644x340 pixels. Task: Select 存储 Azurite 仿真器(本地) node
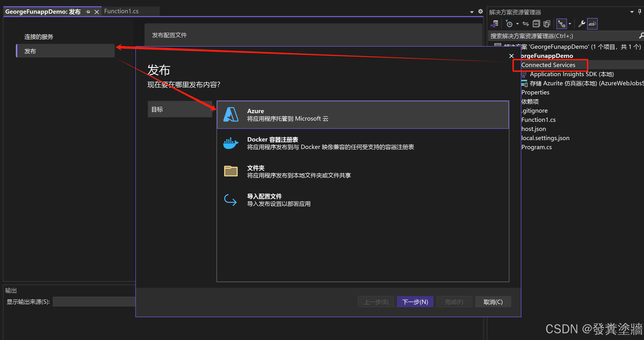(x=586, y=83)
